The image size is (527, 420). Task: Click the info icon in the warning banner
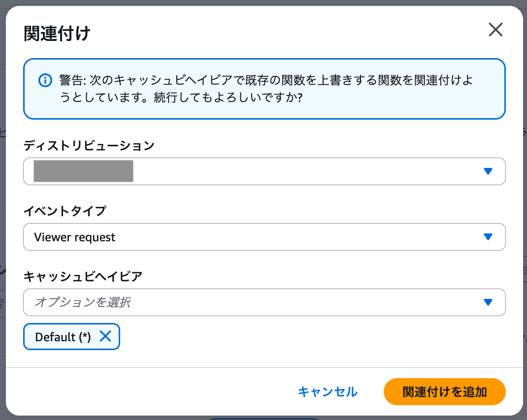tap(45, 80)
